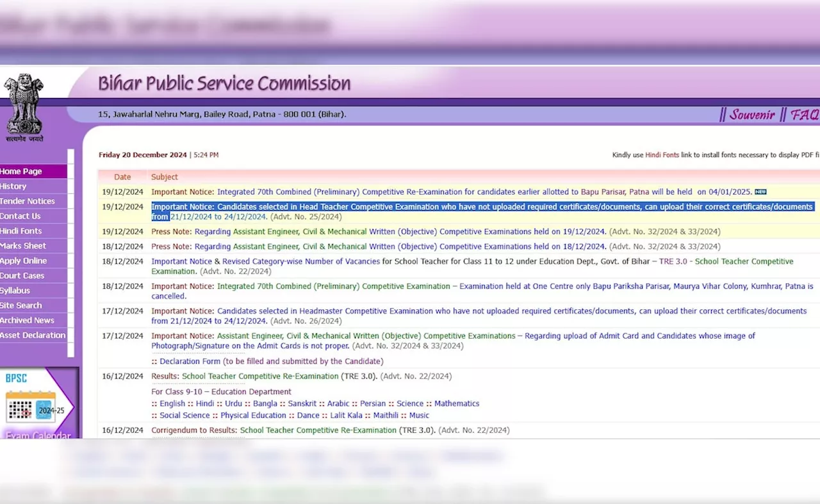Open the Syllabus menu item

(33, 291)
